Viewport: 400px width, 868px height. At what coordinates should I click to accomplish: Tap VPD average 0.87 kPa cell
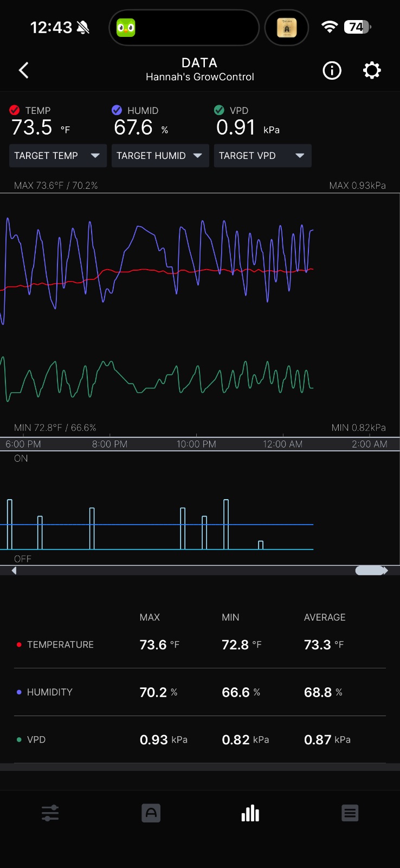[327, 740]
